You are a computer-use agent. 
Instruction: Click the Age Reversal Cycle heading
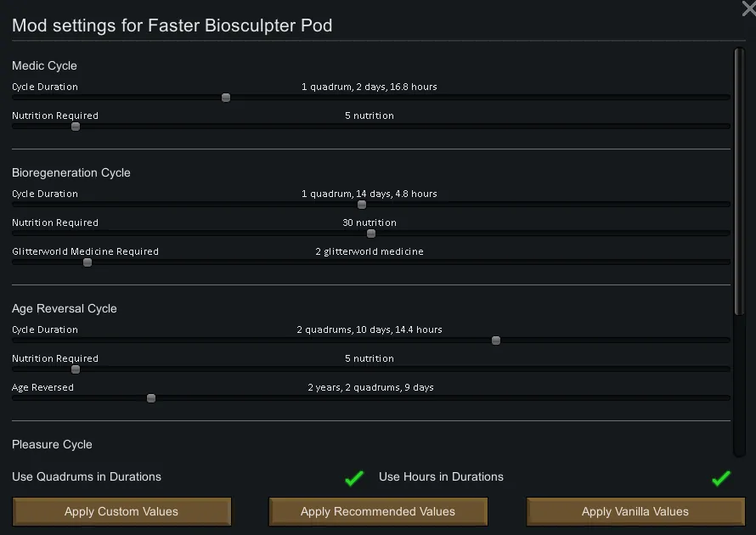pos(65,308)
